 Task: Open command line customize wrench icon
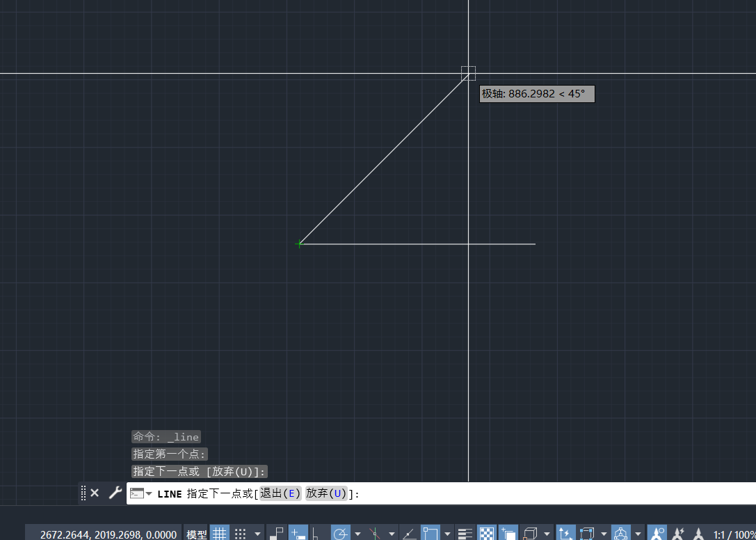point(115,493)
